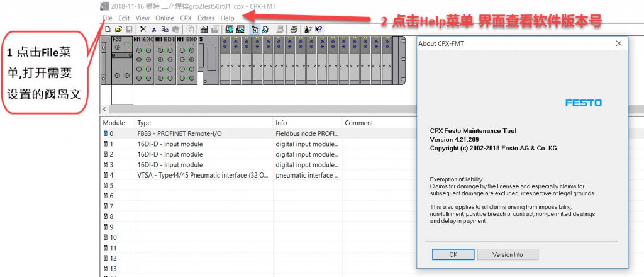The image size is (644, 277).
Task: Click the greyed refresh arrows toolbar icon
Action: coord(190,29)
